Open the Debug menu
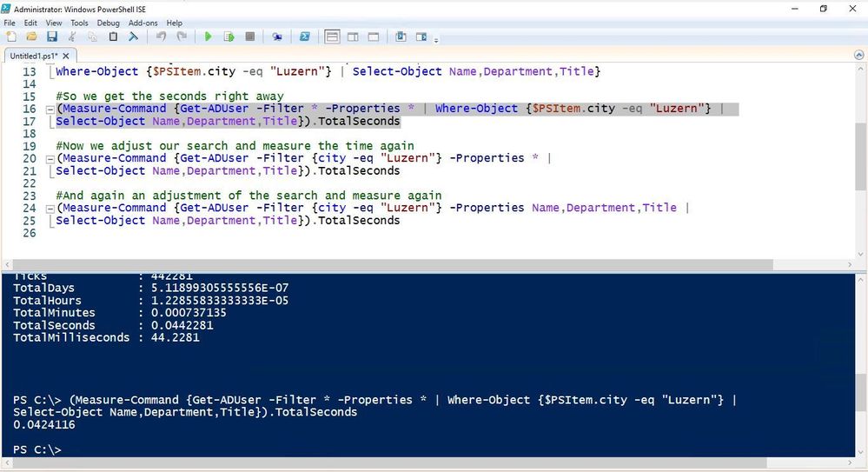 coord(108,23)
